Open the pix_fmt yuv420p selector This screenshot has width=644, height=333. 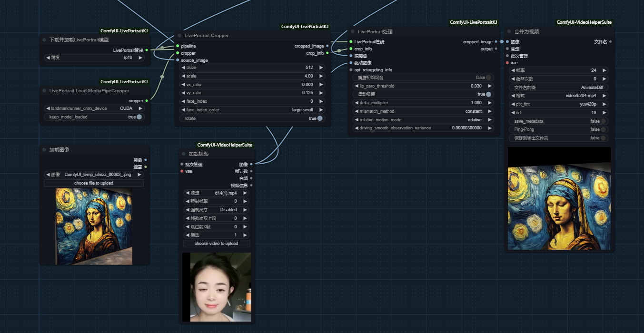click(559, 104)
